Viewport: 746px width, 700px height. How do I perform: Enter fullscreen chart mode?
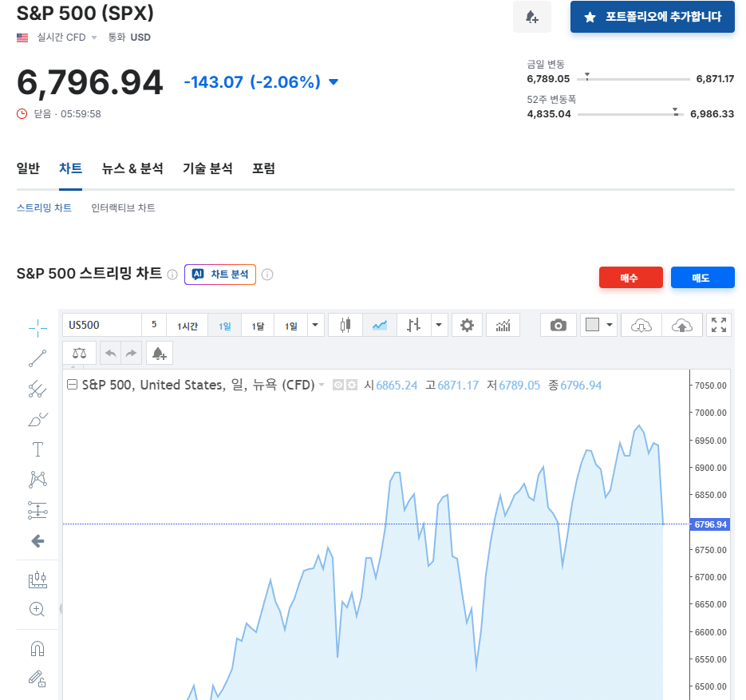click(718, 326)
